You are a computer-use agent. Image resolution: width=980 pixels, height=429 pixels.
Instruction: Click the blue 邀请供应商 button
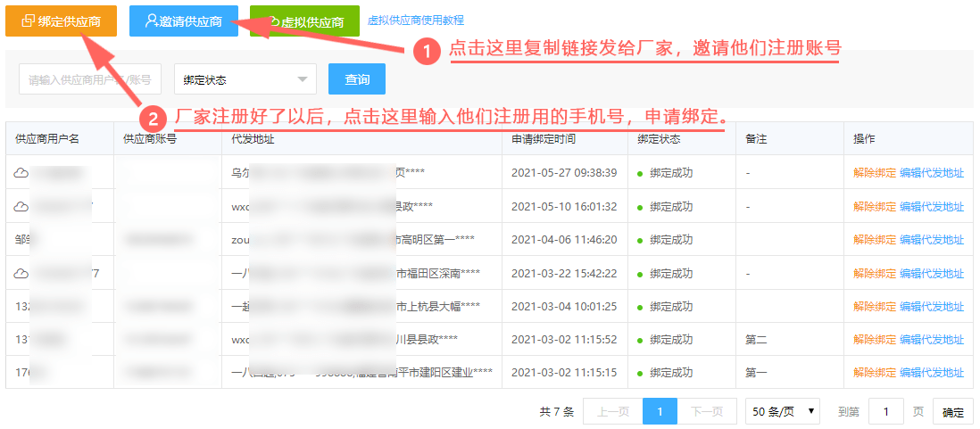(x=184, y=21)
